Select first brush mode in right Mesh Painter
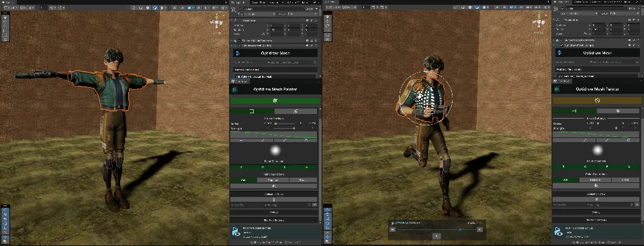The image size is (644, 246). point(574,111)
